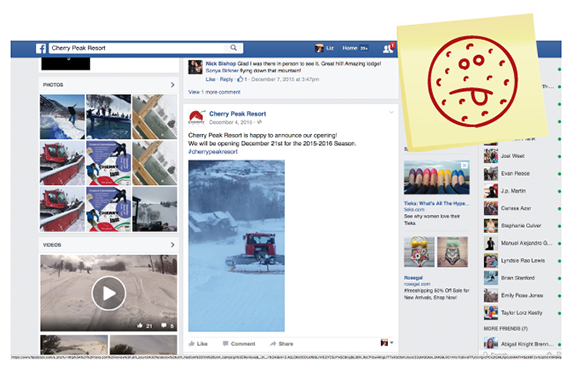This screenshot has height=373, width=573.
Task: Open the colorful flats ad image
Action: click(x=437, y=178)
